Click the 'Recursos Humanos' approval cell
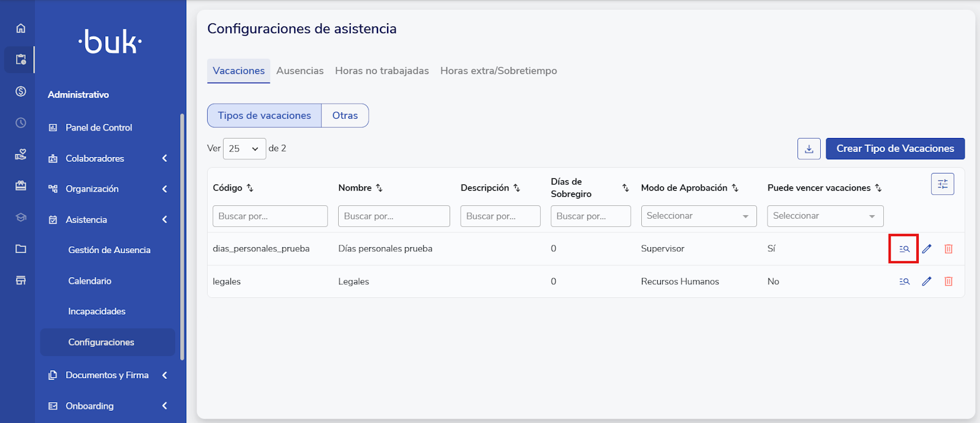 (680, 281)
